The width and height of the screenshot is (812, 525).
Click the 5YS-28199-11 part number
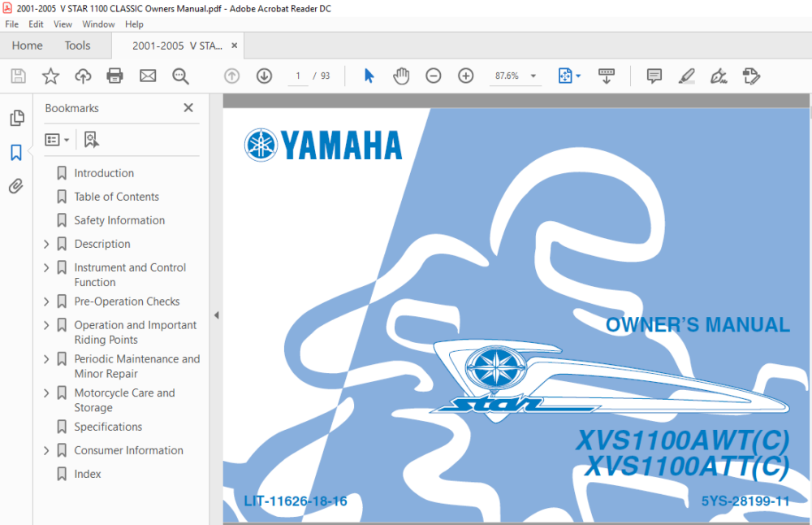click(745, 501)
